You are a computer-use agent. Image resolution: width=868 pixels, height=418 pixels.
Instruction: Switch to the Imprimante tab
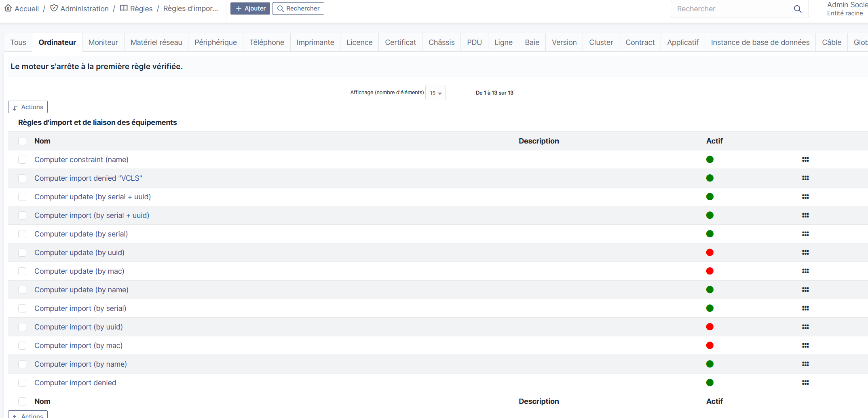click(x=315, y=42)
